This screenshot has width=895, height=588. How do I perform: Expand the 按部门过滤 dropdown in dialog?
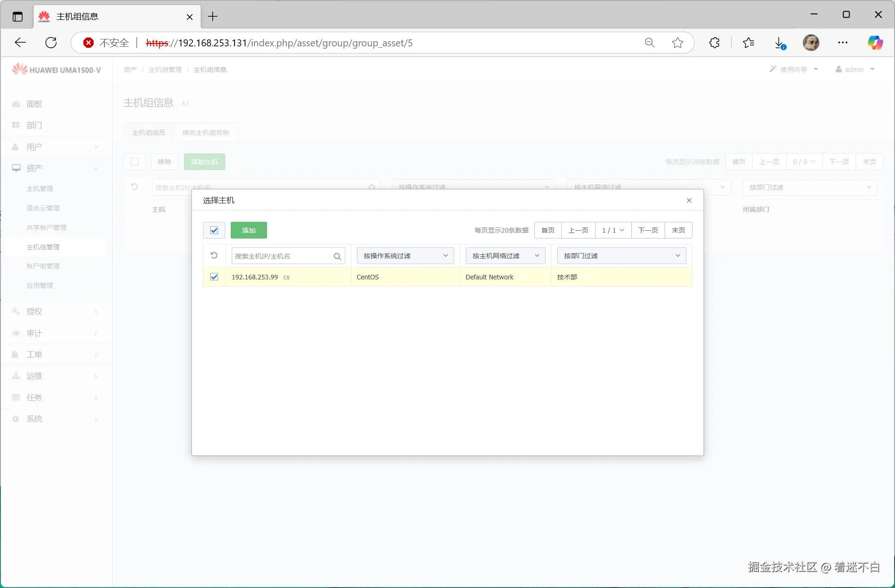[621, 256]
